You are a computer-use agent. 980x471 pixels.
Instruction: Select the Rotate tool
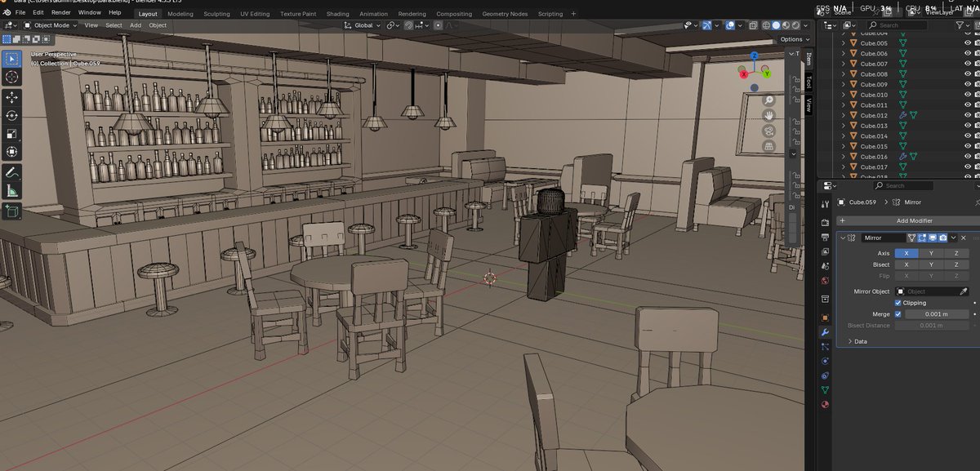(12, 115)
